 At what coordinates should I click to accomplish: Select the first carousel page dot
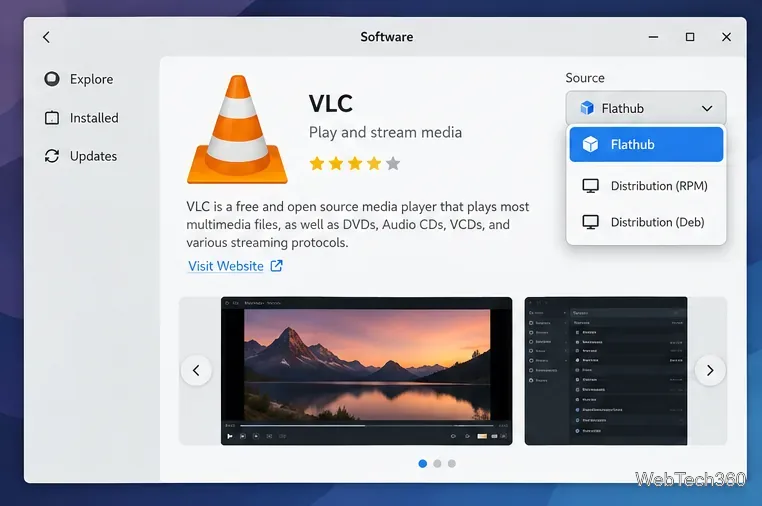(x=423, y=464)
